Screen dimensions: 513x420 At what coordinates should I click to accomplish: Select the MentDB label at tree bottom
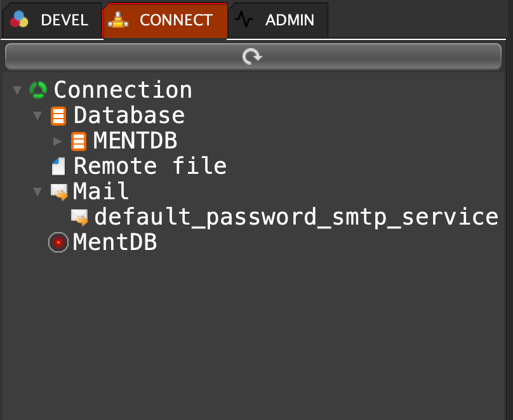pos(115,242)
